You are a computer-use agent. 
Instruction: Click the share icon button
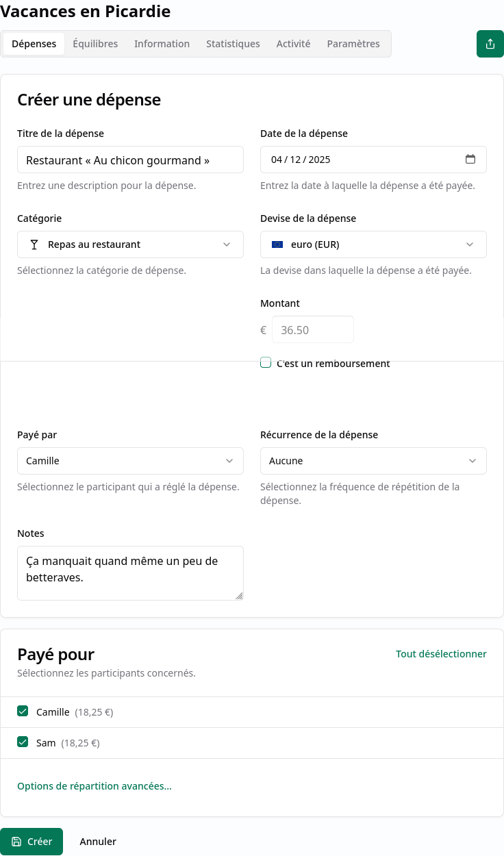coord(490,44)
